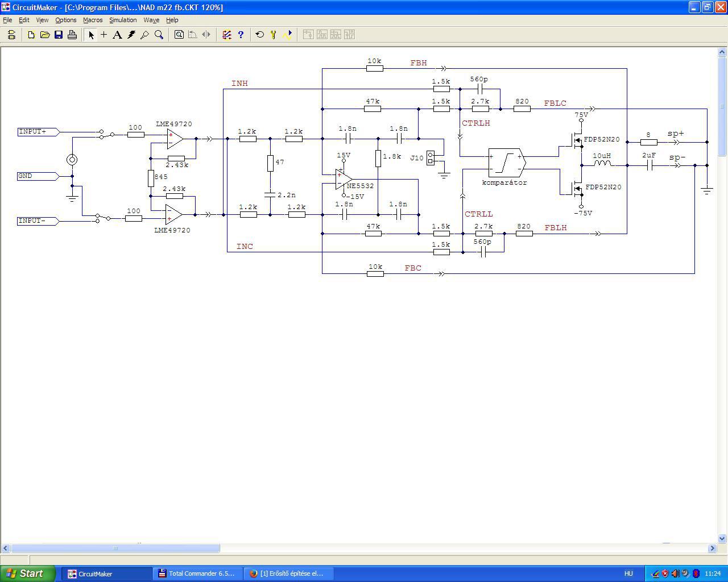
Task: Pick the Zoom magnifier tool
Action: (x=159, y=35)
